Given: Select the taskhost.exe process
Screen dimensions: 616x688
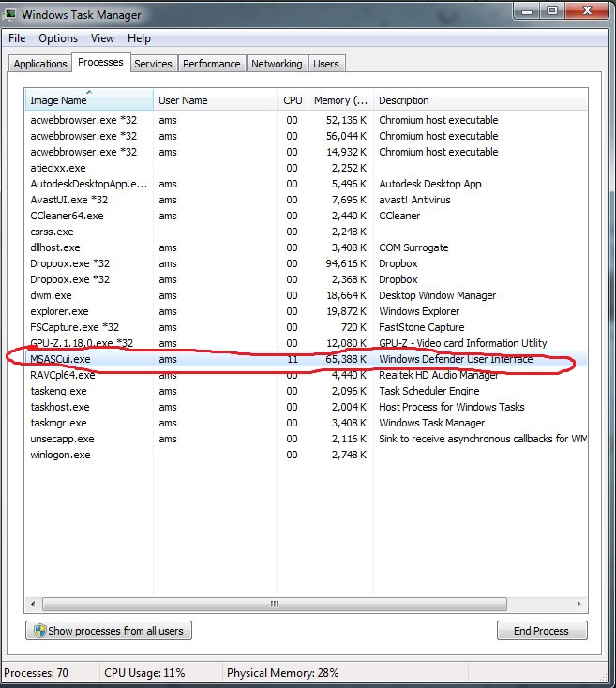Looking at the screenshot, I should point(306,407).
